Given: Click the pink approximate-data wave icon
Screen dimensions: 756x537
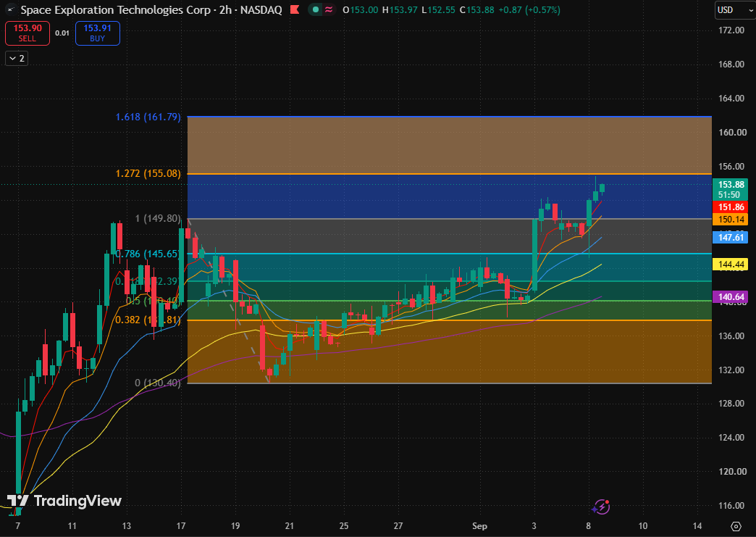Looking at the screenshot, I should coord(329,9).
